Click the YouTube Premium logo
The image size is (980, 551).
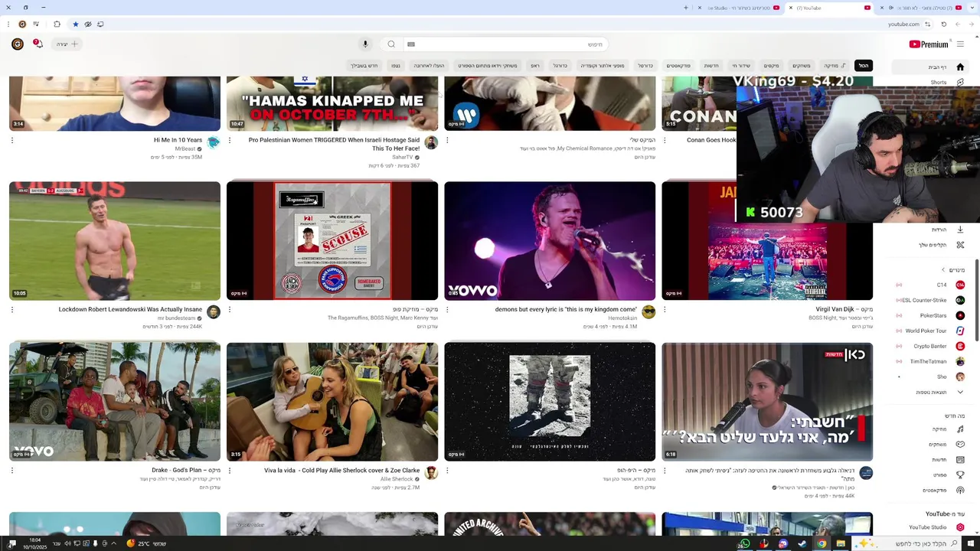pos(928,44)
